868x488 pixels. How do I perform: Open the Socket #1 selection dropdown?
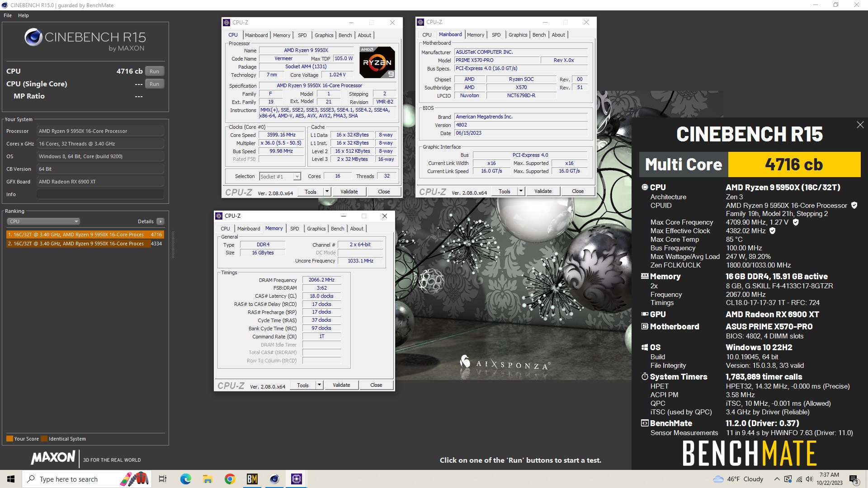[x=280, y=177]
